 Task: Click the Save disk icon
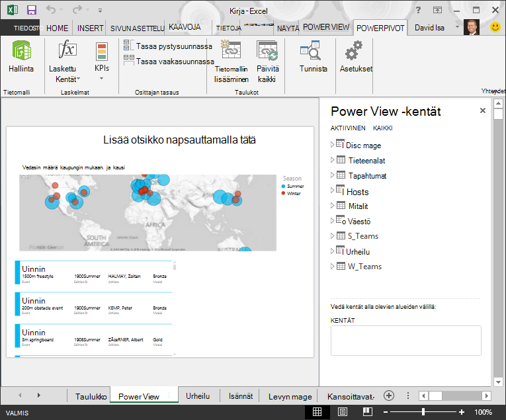coord(32,10)
